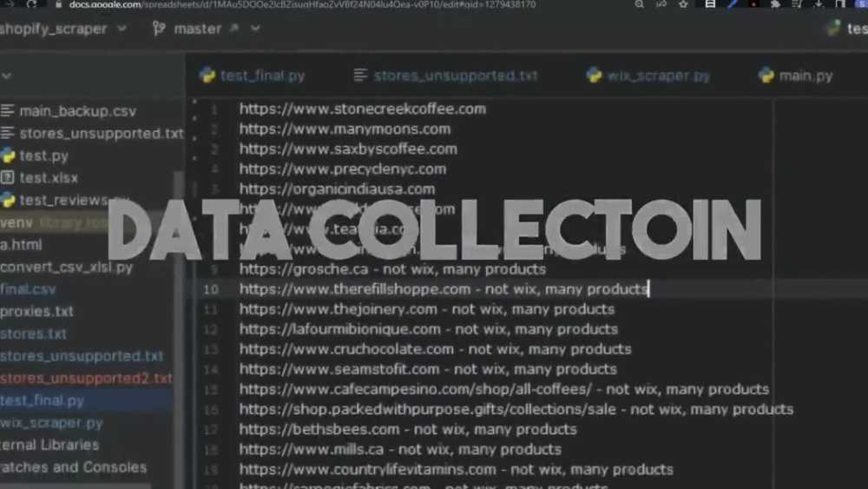The height and width of the screenshot is (489, 868).
Task: Click the grosche.ca line in editor
Action: [x=392, y=269]
